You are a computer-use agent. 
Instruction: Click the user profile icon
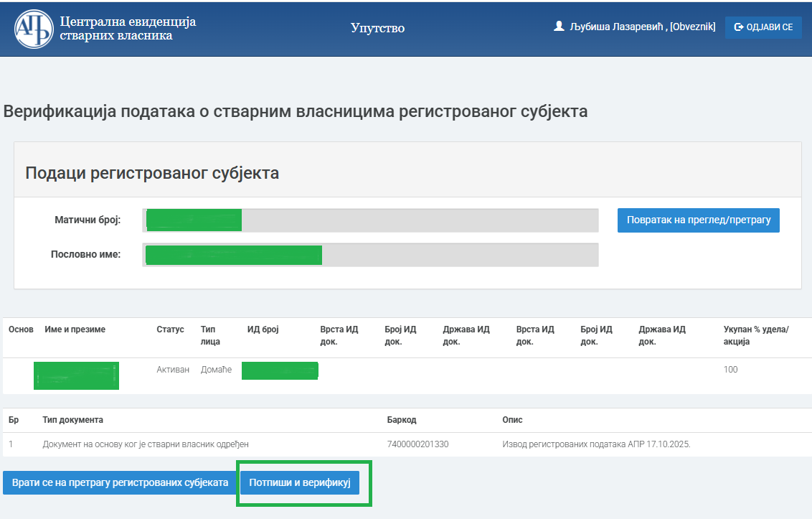point(559,26)
